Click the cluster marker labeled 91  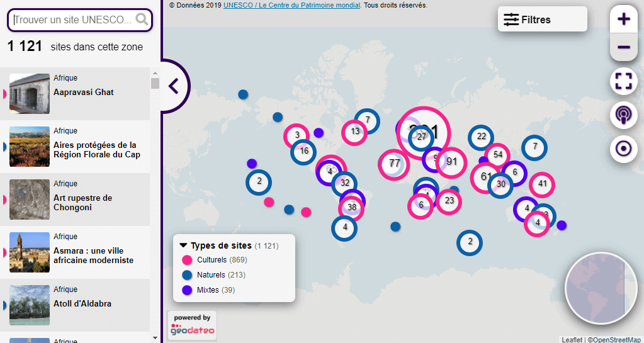(x=451, y=162)
